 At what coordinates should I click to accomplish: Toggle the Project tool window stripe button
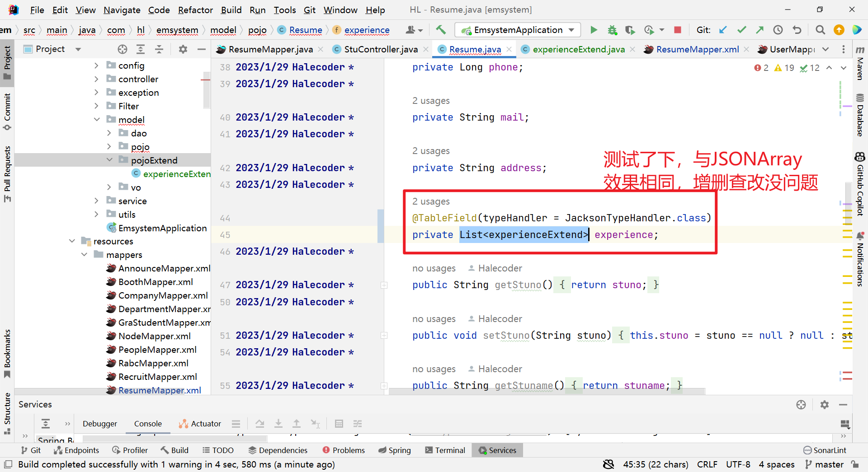pos(7,62)
